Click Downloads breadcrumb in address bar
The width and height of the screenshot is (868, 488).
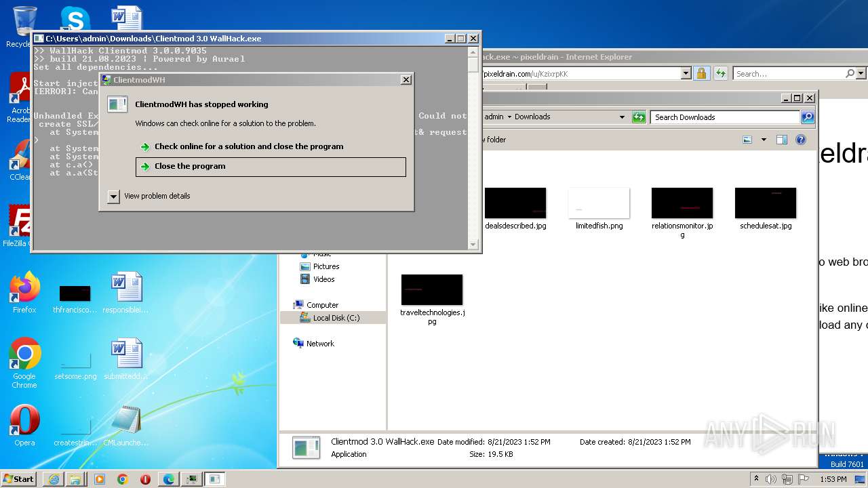tap(532, 117)
